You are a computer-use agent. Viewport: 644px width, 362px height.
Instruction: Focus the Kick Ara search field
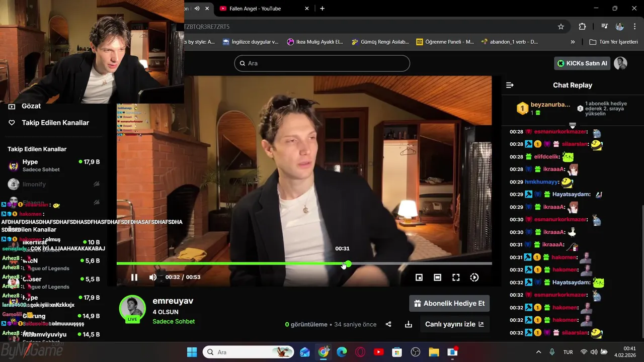(x=322, y=63)
